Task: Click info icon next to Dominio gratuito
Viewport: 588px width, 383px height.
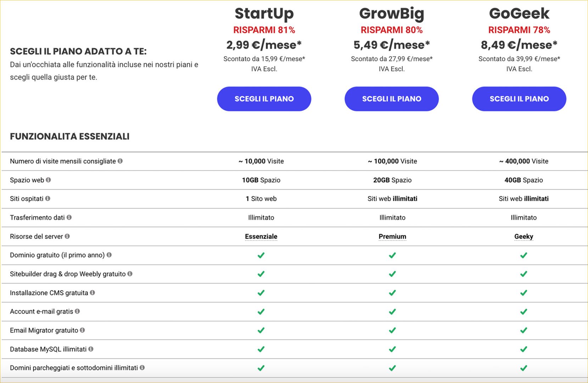Action: coord(109,255)
